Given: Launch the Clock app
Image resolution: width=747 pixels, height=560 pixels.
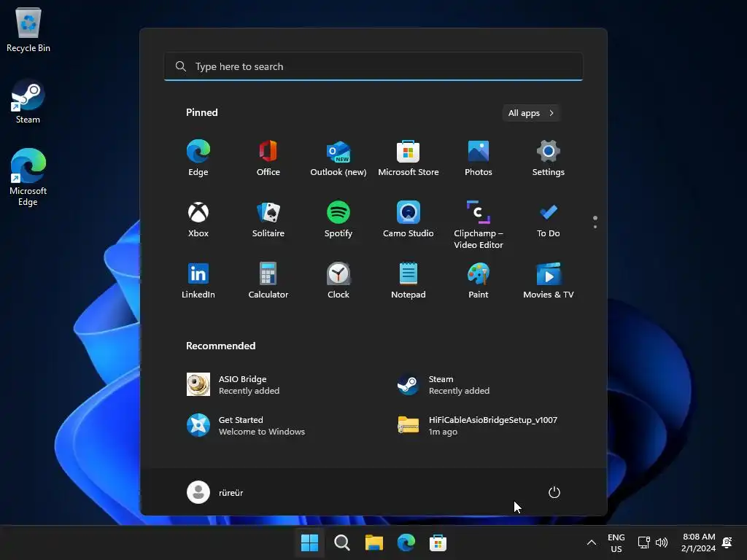Looking at the screenshot, I should click(x=338, y=281).
